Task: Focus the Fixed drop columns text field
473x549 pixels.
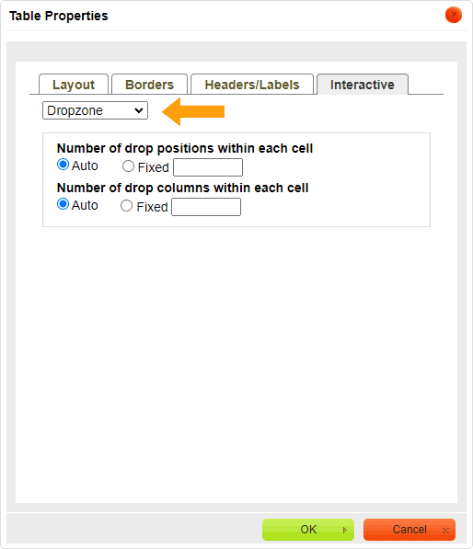Action: point(206,207)
